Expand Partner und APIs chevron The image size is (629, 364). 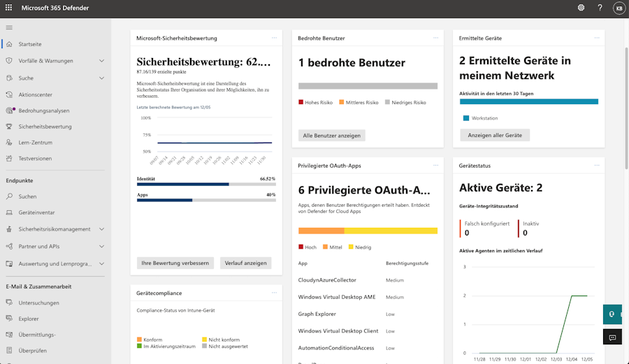click(101, 247)
